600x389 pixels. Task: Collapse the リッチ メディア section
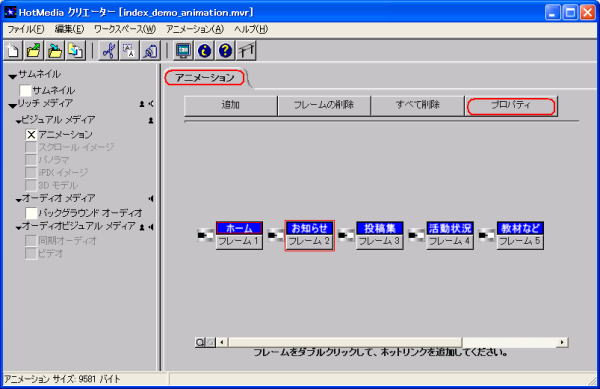tap(13, 106)
